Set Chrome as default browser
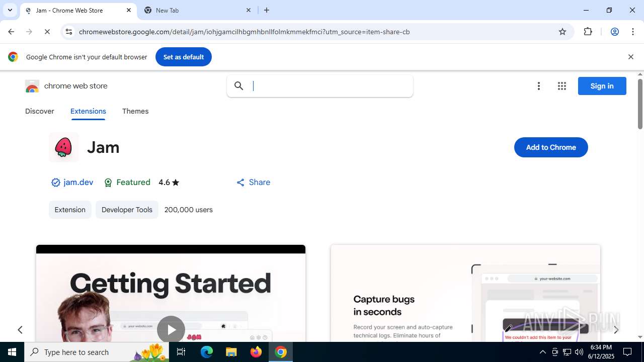 click(184, 57)
